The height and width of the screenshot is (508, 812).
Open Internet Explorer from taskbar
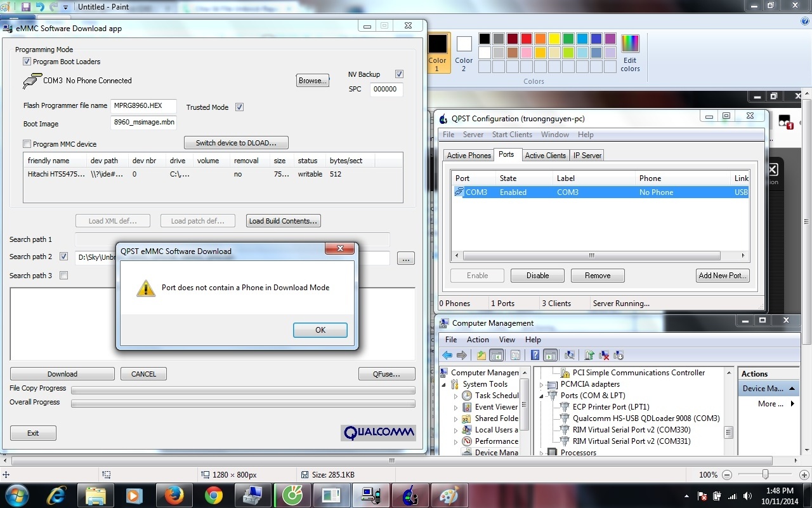pyautogui.click(x=56, y=495)
